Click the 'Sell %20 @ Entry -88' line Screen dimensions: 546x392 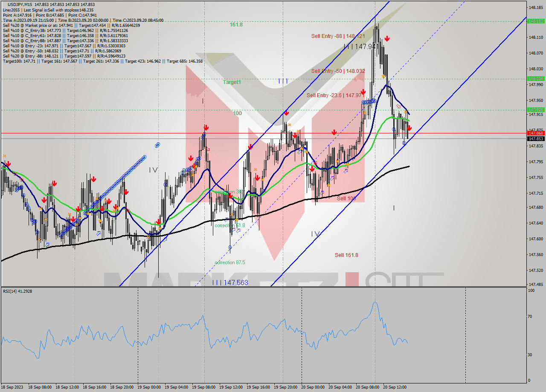pyautogui.click(x=64, y=56)
